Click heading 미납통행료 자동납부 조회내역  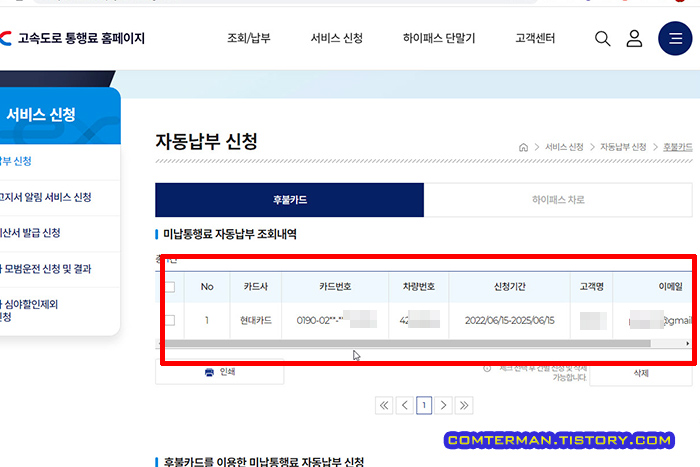(229, 234)
